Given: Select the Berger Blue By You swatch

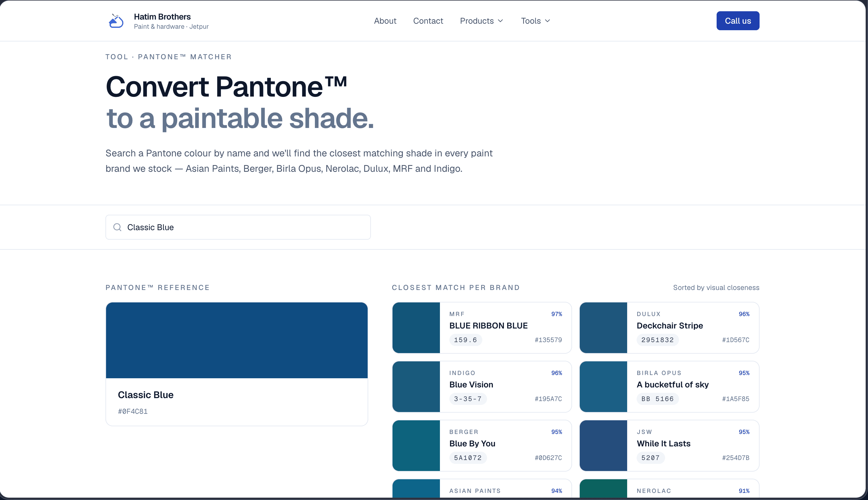Looking at the screenshot, I should point(416,446).
